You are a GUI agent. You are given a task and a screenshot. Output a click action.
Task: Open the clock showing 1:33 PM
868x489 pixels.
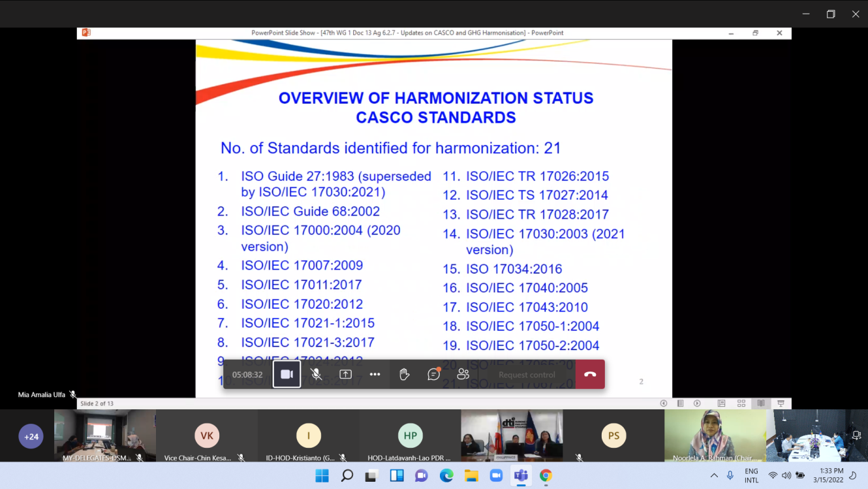point(828,475)
